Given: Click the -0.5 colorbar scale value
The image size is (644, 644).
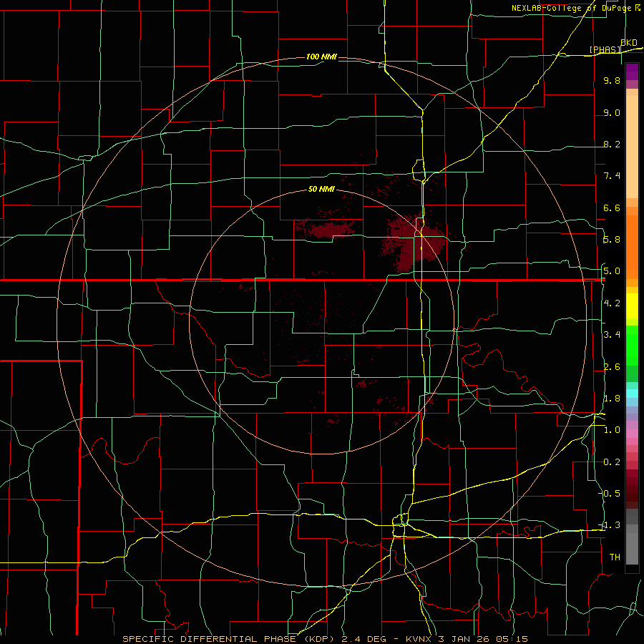Looking at the screenshot, I should coord(610,494).
